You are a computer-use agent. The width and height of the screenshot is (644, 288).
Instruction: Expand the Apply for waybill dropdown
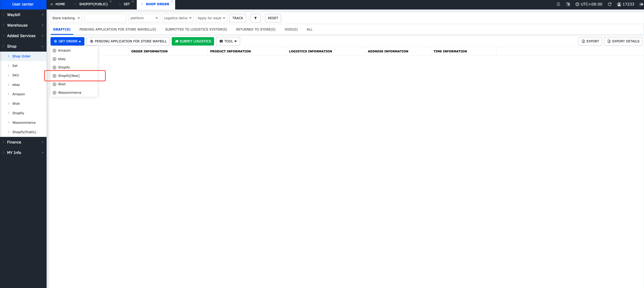coord(211,18)
